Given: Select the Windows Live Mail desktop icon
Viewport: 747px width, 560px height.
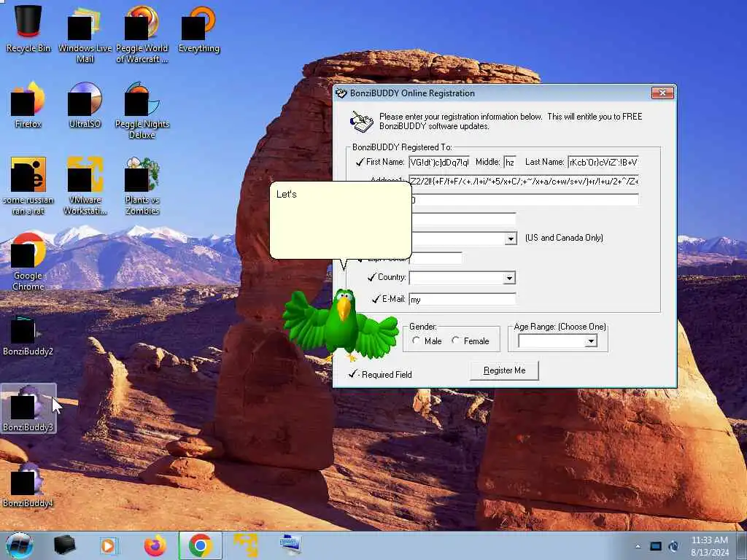Looking at the screenshot, I should [x=85, y=34].
